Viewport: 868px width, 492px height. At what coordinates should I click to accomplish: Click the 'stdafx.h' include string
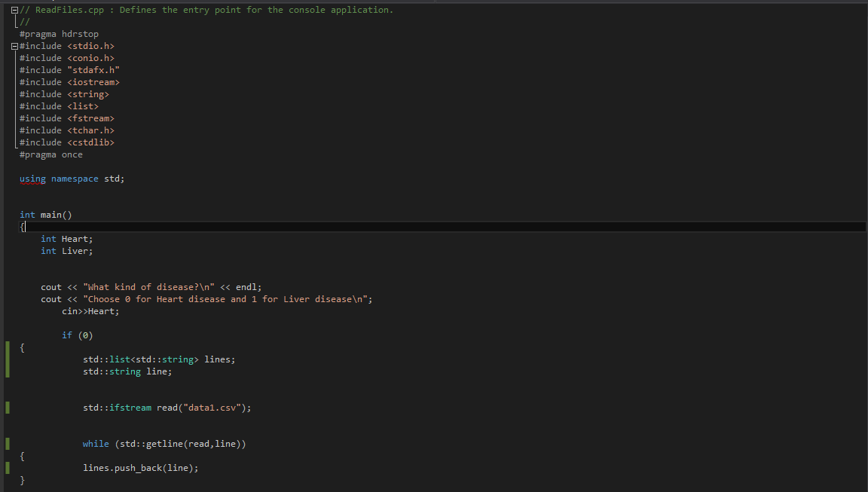(x=93, y=70)
